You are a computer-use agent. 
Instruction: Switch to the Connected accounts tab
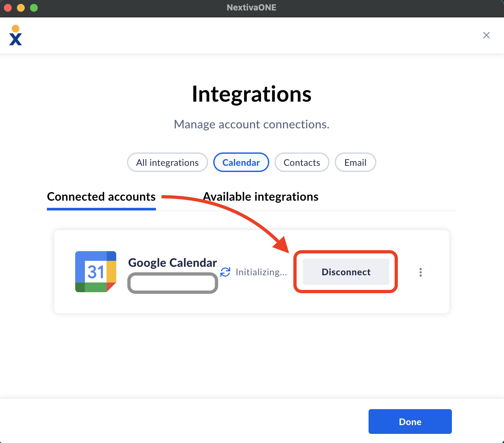pos(101,197)
